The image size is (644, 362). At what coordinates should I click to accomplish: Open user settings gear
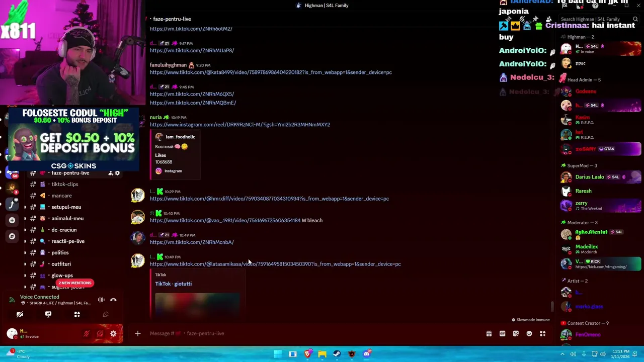[113, 333]
